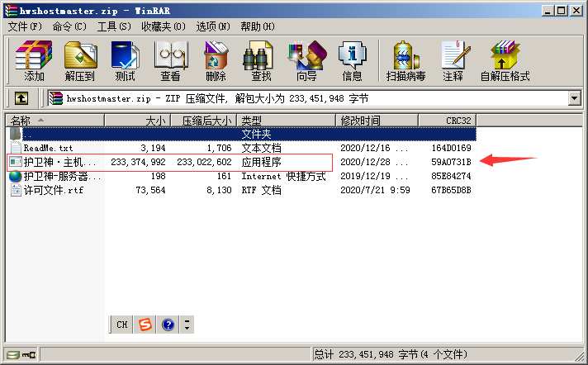Click the 删除 (Delete) toolbar icon
The width and height of the screenshot is (588, 365).
216,61
